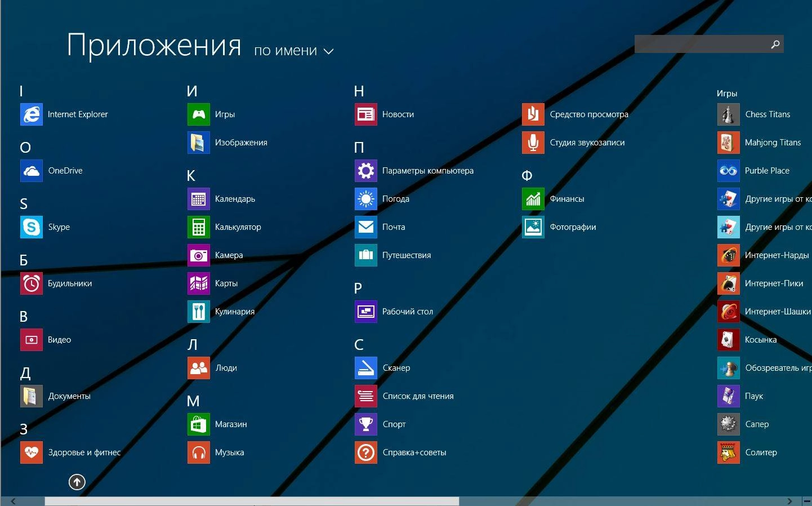Open Путешествия suitcase icon
The width and height of the screenshot is (812, 506).
[x=366, y=255]
